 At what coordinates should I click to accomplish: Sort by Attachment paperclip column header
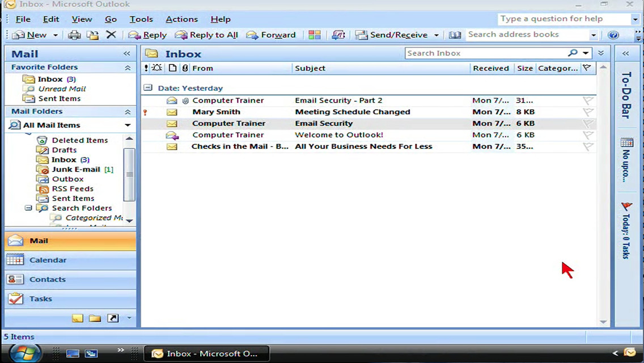pyautogui.click(x=185, y=68)
